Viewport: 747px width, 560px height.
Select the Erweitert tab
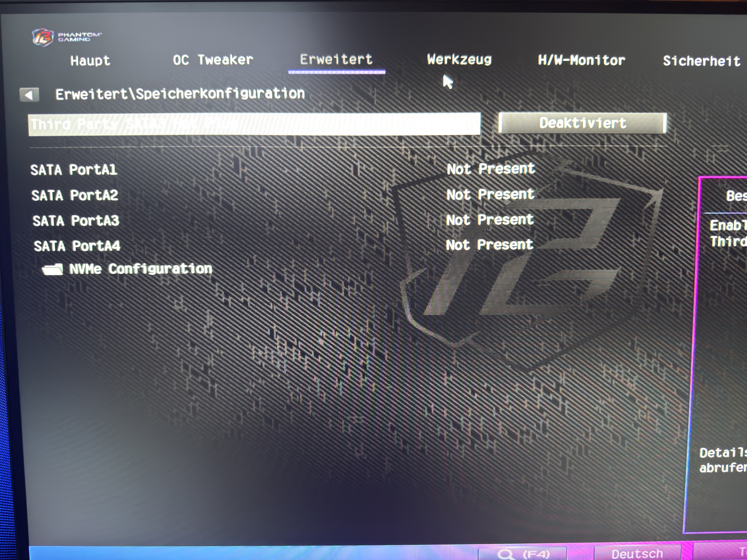click(x=336, y=60)
